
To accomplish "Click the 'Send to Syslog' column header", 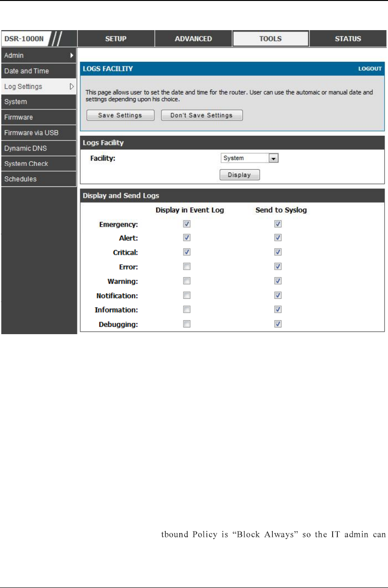I will [281, 210].
